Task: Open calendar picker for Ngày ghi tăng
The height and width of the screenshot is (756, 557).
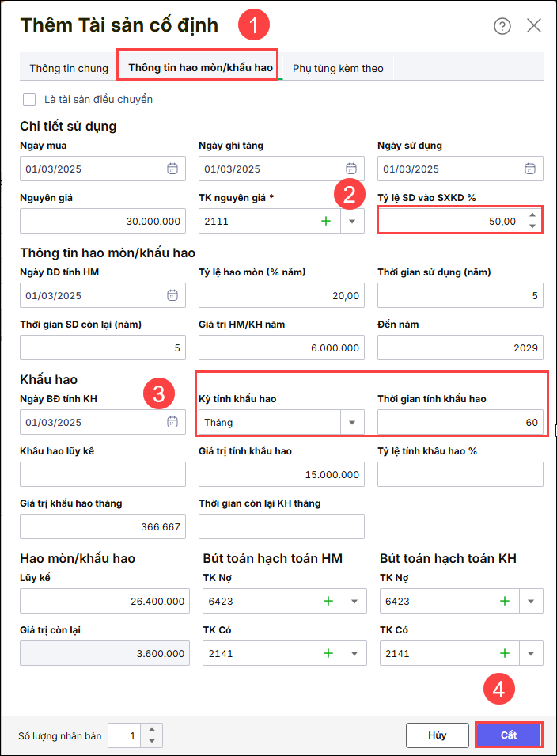Action: point(351,169)
